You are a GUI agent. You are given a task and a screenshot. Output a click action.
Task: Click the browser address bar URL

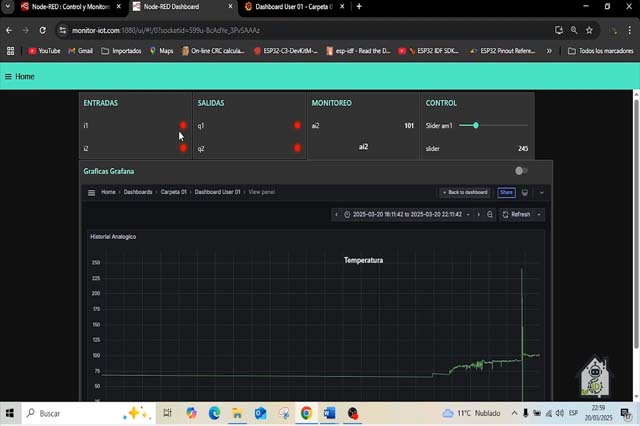click(200, 30)
